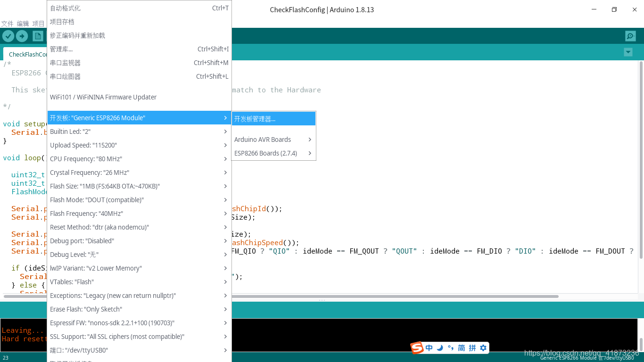
Task: Expand lwIP Variant "v2 Lower Memory" submenu
Action: point(140,268)
